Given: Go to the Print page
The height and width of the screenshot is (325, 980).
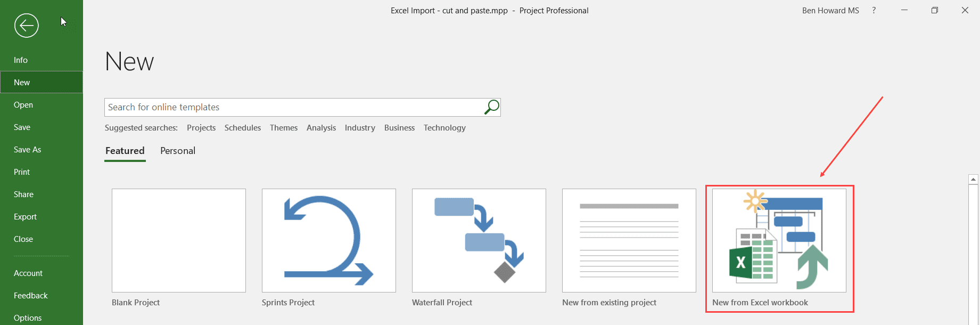Looking at the screenshot, I should click(42, 172).
